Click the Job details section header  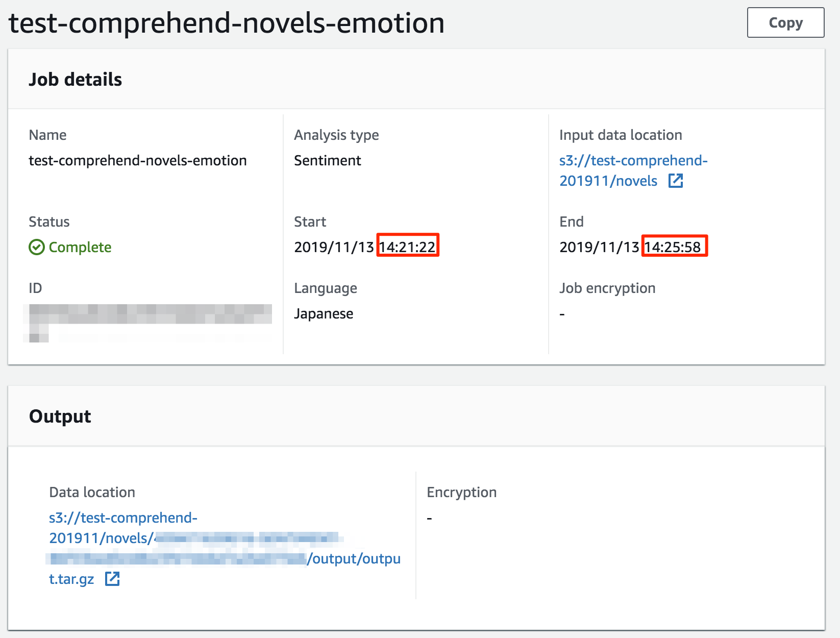[x=76, y=80]
